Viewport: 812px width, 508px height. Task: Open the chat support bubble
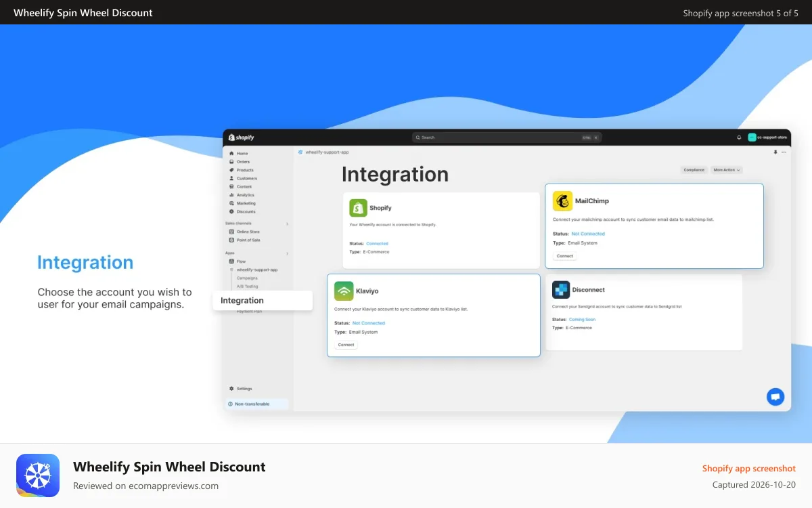click(775, 397)
